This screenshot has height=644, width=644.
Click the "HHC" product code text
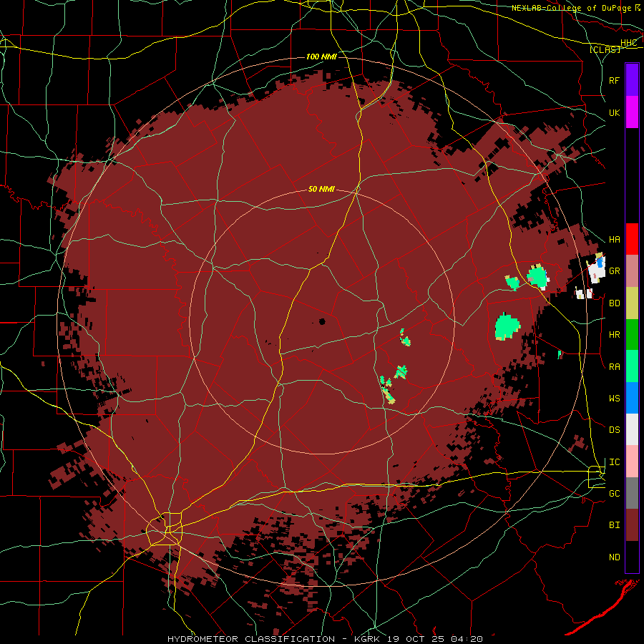click(629, 43)
